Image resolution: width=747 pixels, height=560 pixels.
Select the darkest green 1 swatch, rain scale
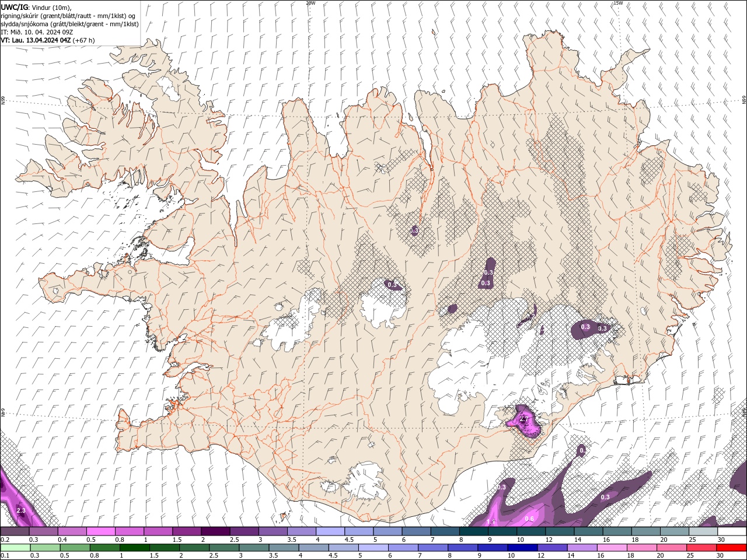click(134, 548)
